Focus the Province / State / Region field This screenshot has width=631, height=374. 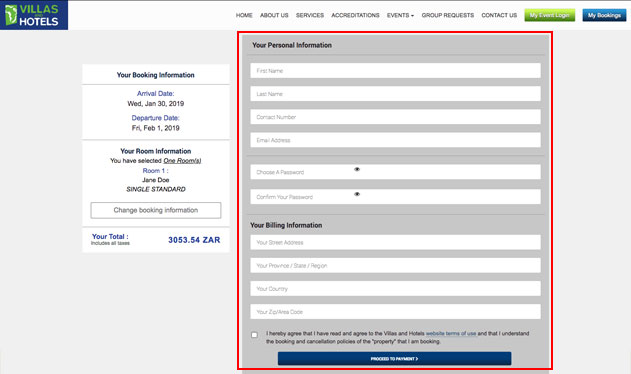point(395,266)
